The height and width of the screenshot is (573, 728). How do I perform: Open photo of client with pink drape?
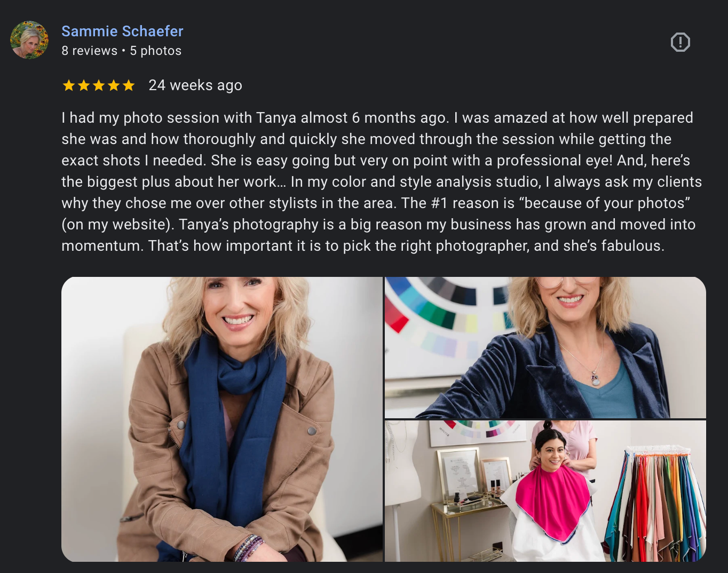pyautogui.click(x=545, y=491)
